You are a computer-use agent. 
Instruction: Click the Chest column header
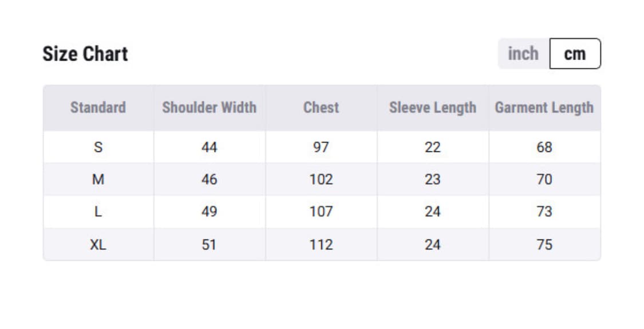pos(321,107)
